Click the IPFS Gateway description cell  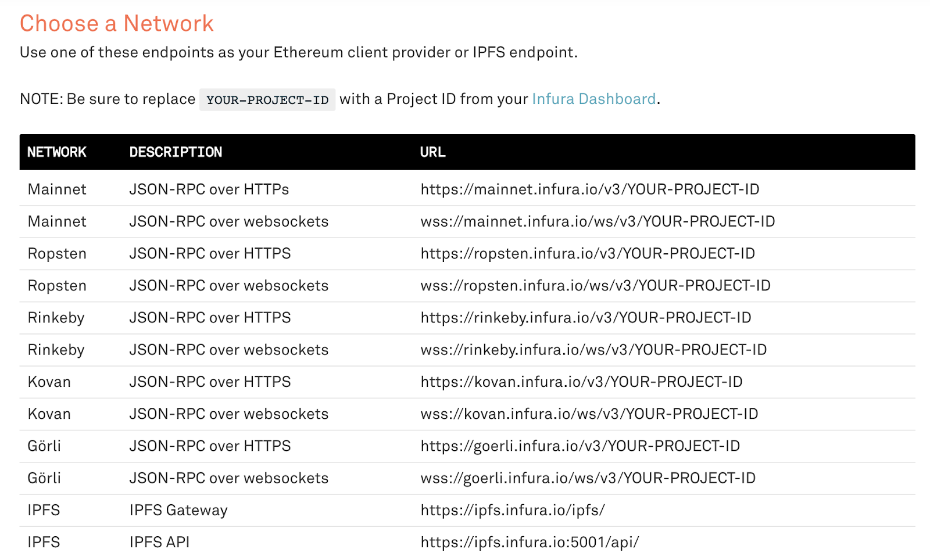(178, 510)
